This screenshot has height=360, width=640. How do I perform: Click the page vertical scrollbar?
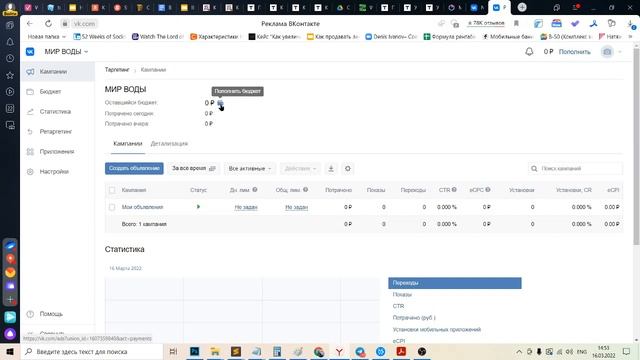tap(636, 147)
